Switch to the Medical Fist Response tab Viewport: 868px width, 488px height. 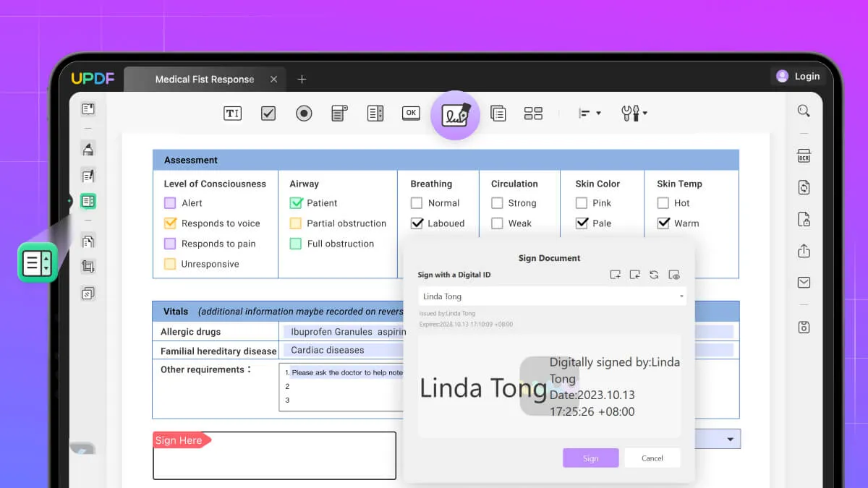[x=204, y=79]
